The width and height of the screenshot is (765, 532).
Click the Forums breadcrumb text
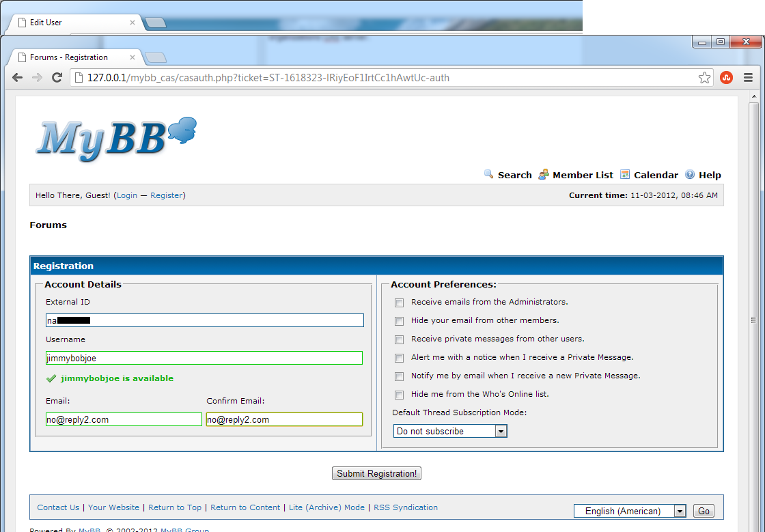(x=48, y=225)
